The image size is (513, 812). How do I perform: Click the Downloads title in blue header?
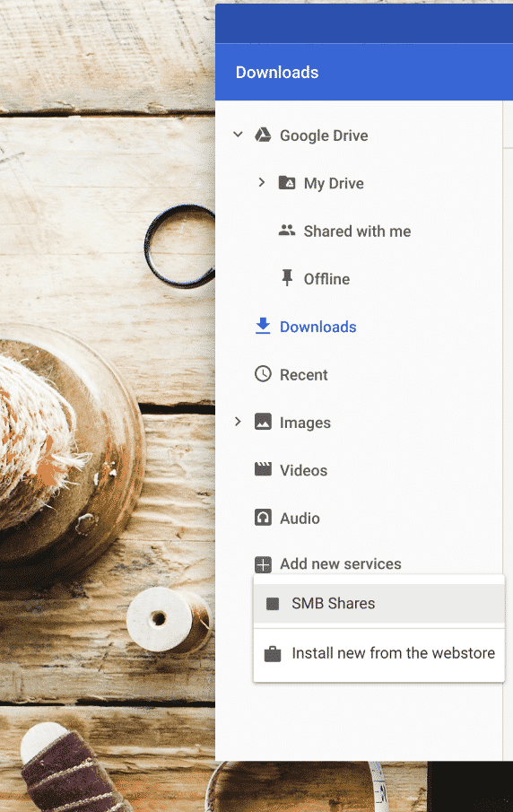(277, 72)
